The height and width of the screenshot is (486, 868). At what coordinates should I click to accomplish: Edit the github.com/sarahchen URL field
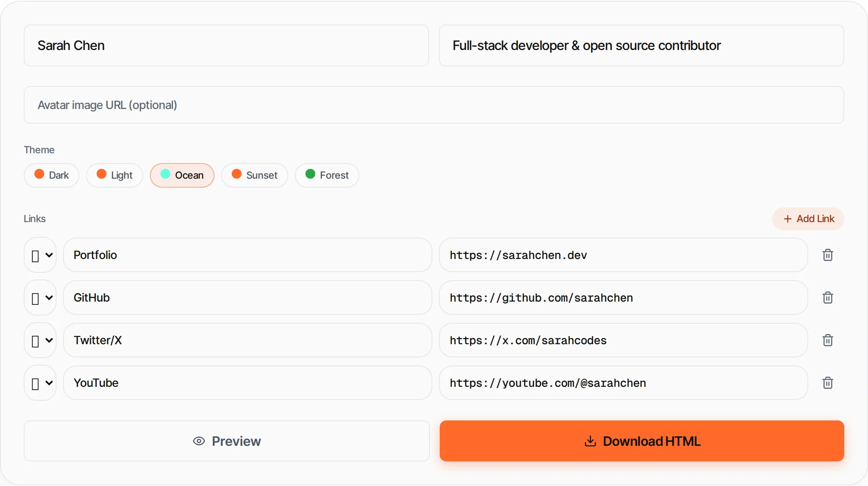coord(624,298)
